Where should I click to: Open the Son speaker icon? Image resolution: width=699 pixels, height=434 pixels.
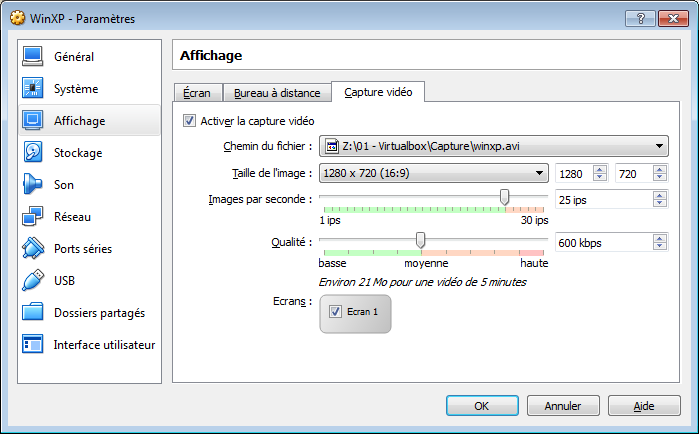point(33,185)
